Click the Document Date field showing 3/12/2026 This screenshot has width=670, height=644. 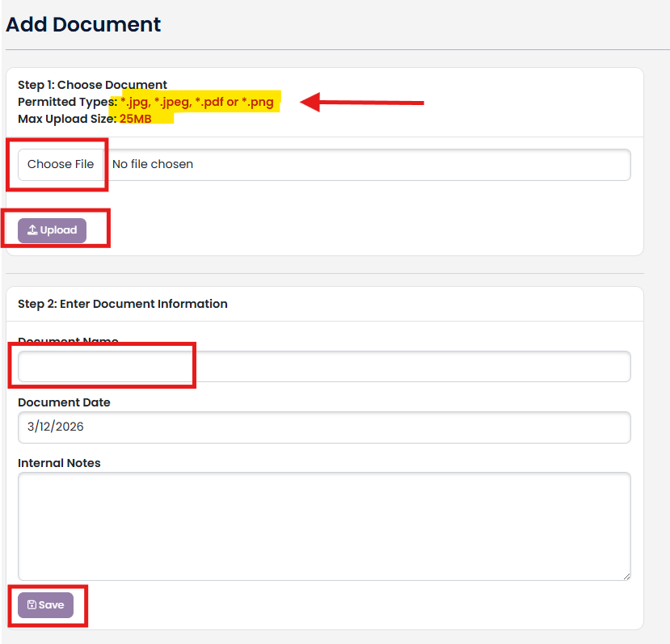coord(323,427)
